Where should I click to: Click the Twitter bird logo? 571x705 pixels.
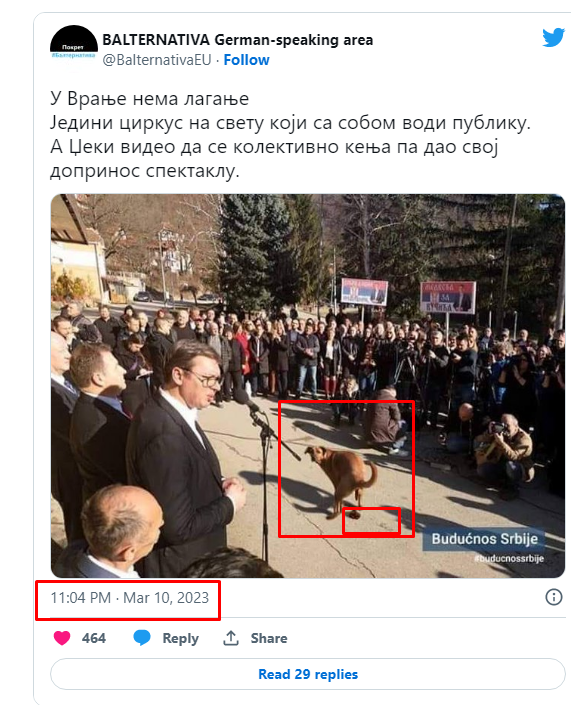[553, 38]
